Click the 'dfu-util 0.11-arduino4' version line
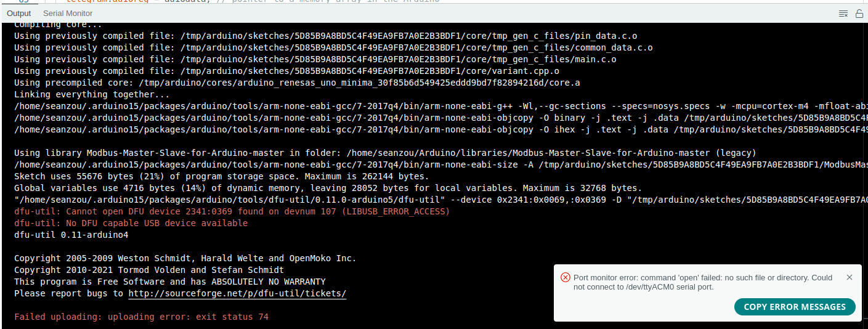 (71, 235)
